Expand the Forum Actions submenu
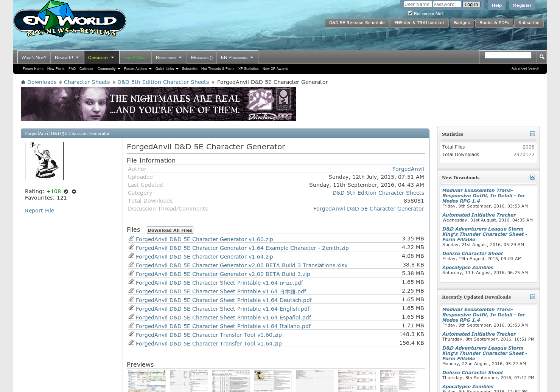Screen dimensions: 560x392 (x=138, y=69)
